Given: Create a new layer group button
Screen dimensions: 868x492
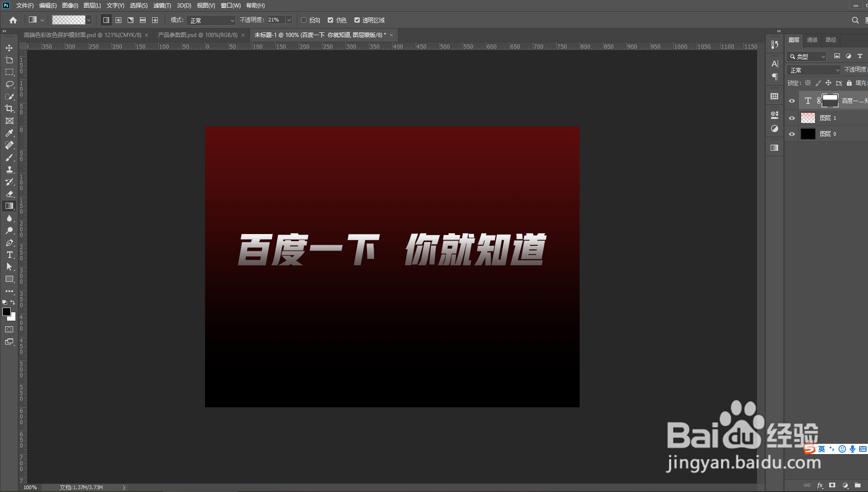Looking at the screenshot, I should (858, 485).
